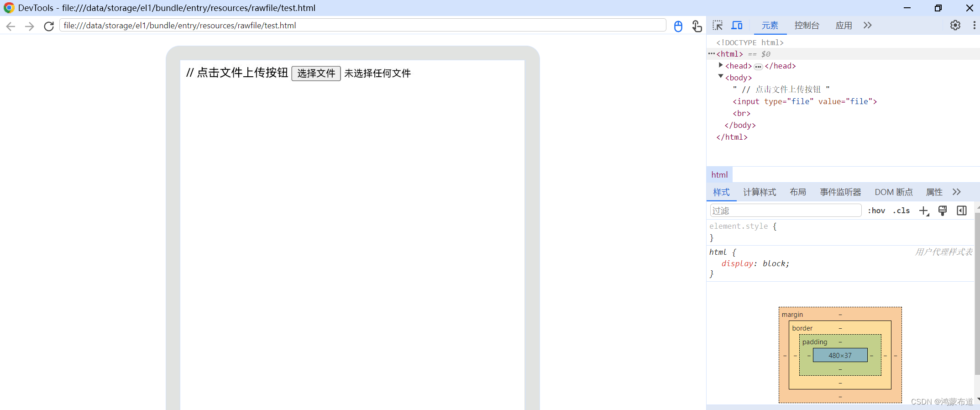Add new style rule plus icon

[924, 210]
